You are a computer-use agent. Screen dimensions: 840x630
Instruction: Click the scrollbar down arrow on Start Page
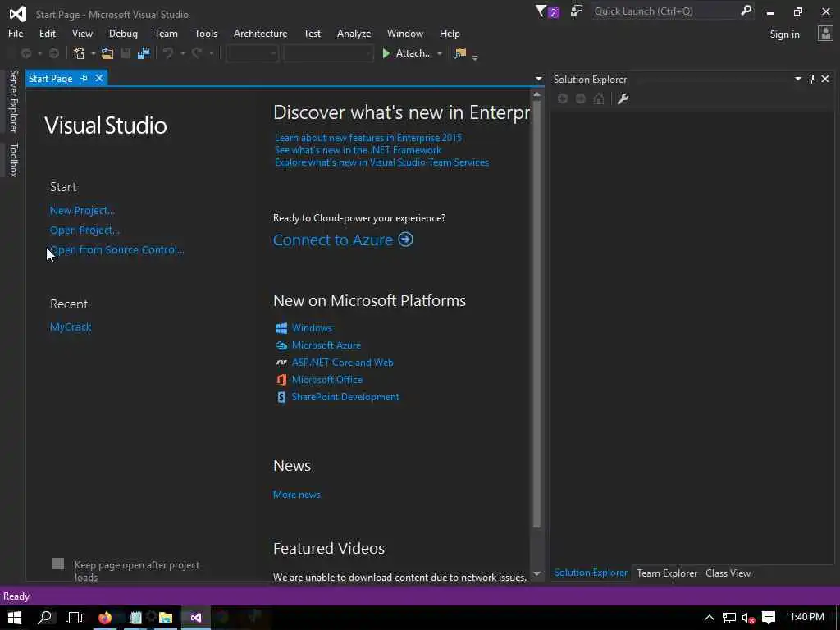[x=536, y=573]
